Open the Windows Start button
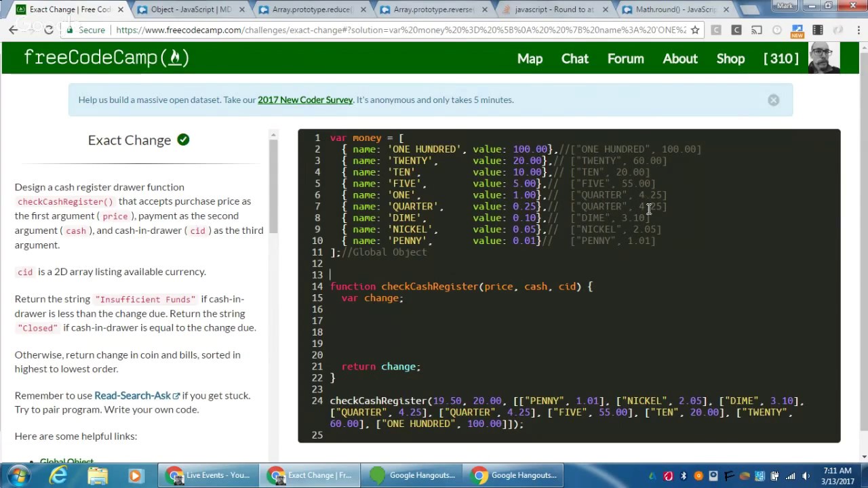 [18, 475]
